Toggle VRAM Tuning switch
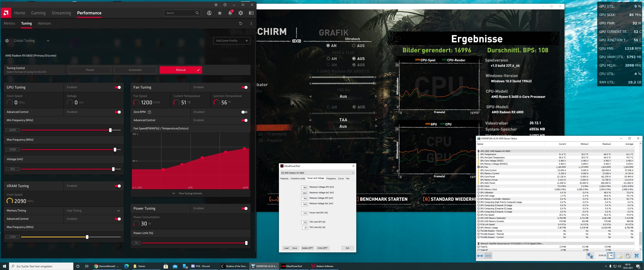This screenshot has height=270, width=644. [x=118, y=186]
